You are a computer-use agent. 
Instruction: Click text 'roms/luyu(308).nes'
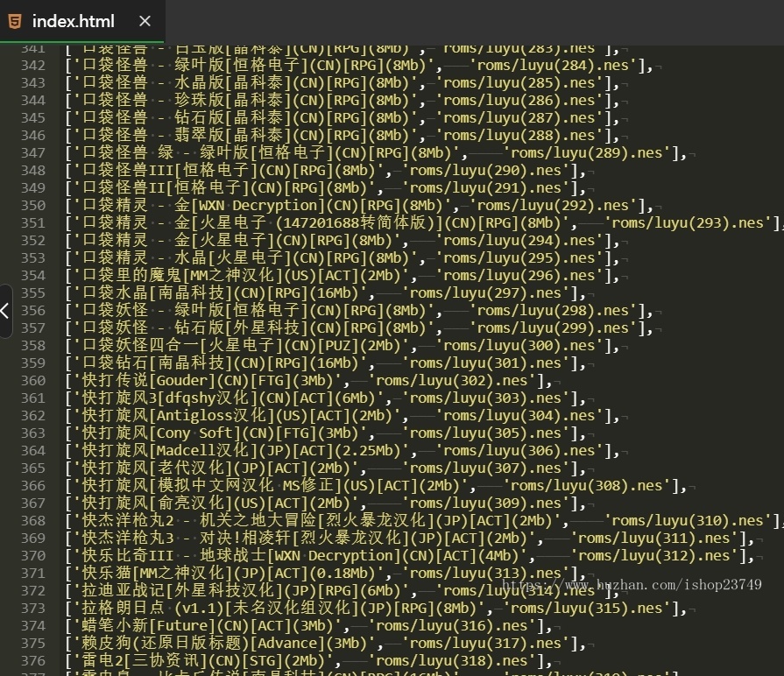(x=586, y=486)
